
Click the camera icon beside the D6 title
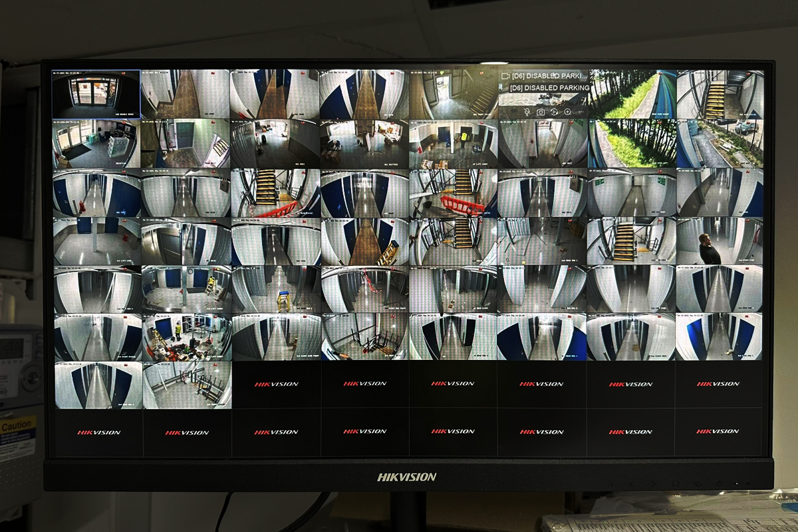pyautogui.click(x=505, y=76)
